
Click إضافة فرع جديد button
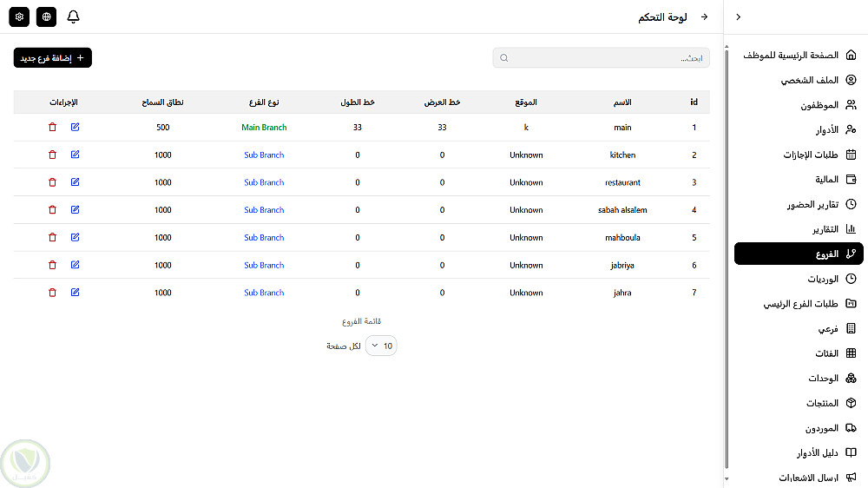coord(53,57)
